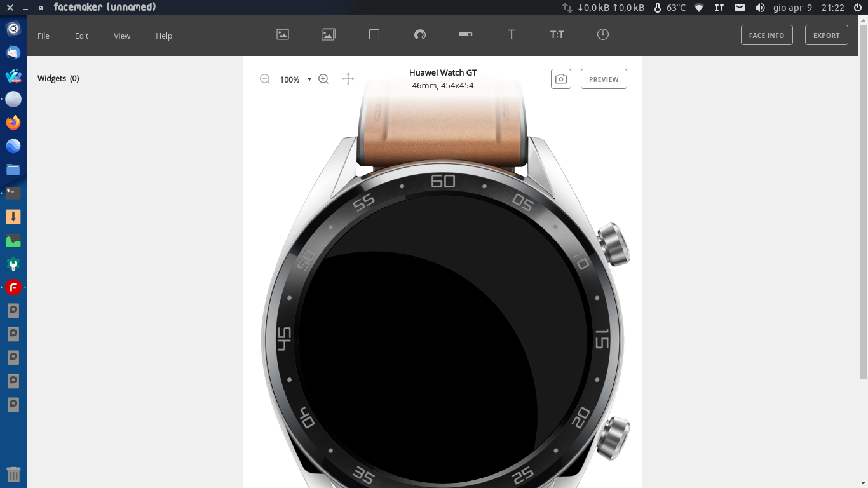
Task: Add an analog clock widget
Action: (x=603, y=34)
